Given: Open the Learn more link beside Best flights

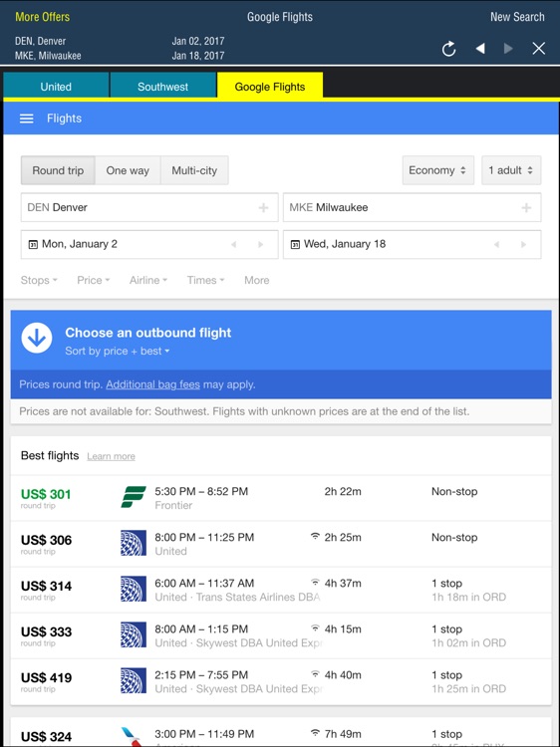Looking at the screenshot, I should (x=111, y=456).
